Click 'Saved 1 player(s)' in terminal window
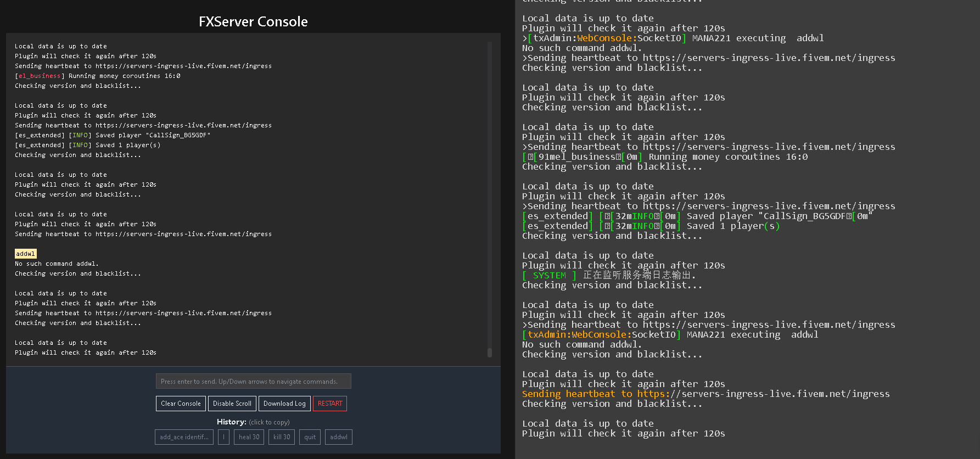Viewport: 980px width, 459px height. click(733, 226)
